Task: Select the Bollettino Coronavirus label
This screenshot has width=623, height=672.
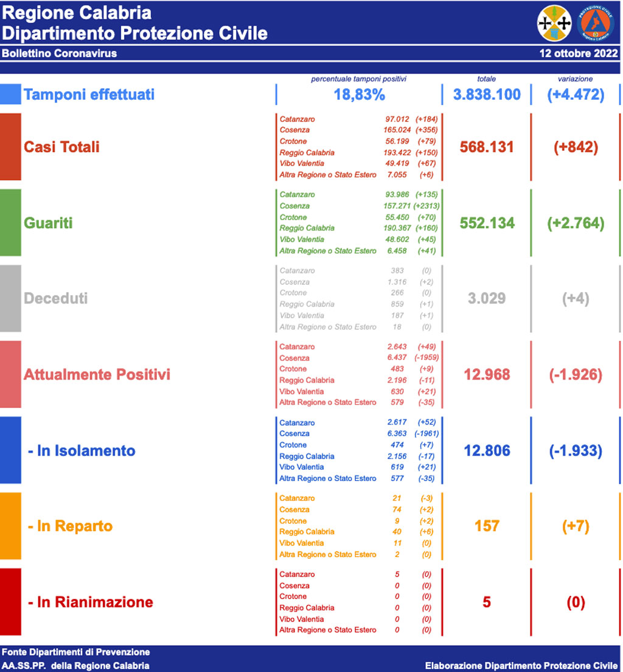Action: click(x=59, y=54)
